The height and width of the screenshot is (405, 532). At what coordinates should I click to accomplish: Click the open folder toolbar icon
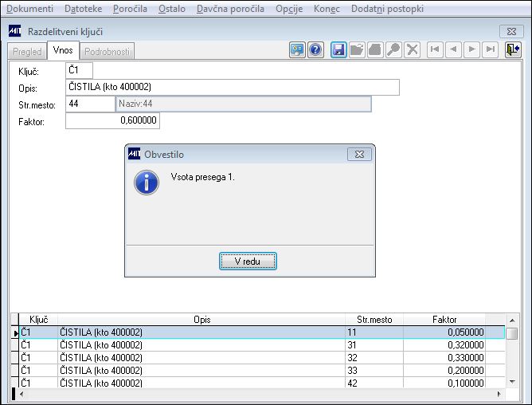(x=357, y=50)
